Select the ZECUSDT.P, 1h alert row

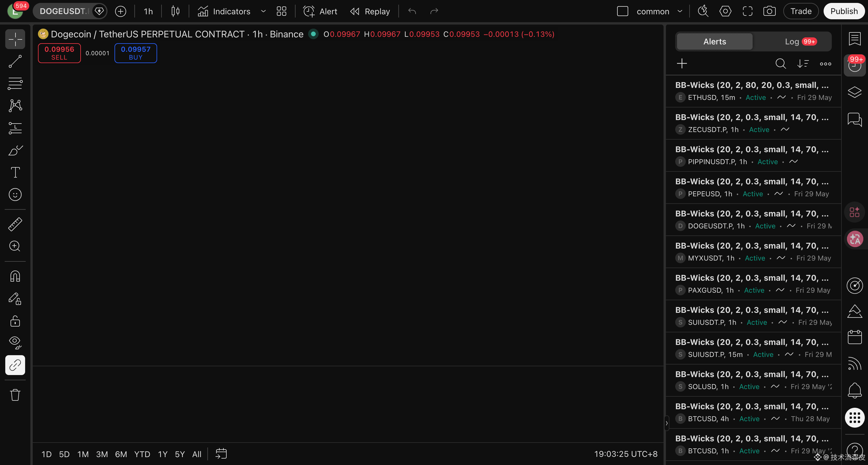(x=754, y=123)
